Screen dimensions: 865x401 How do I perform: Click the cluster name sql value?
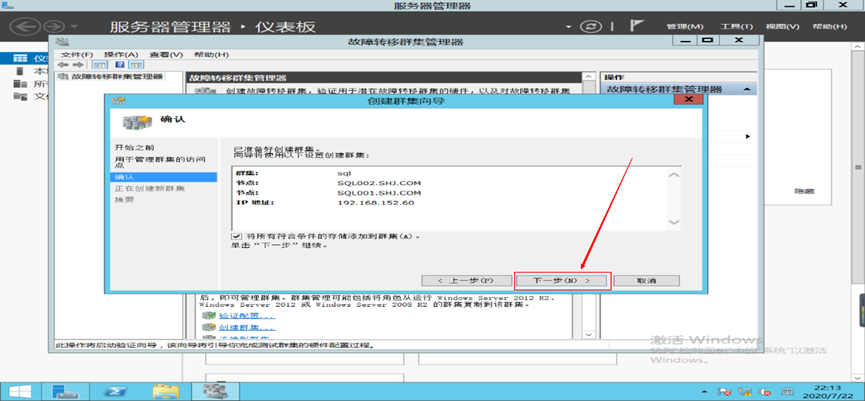pos(344,173)
